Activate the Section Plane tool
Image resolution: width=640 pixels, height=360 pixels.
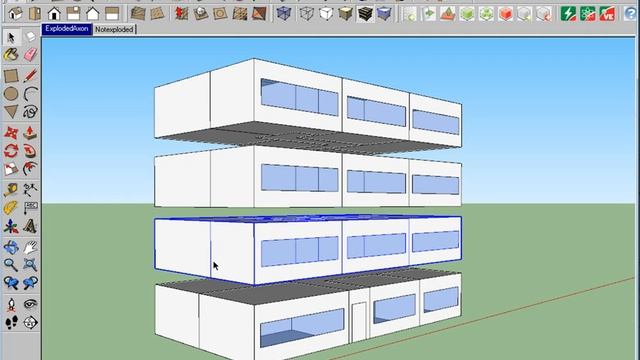[x=30, y=322]
